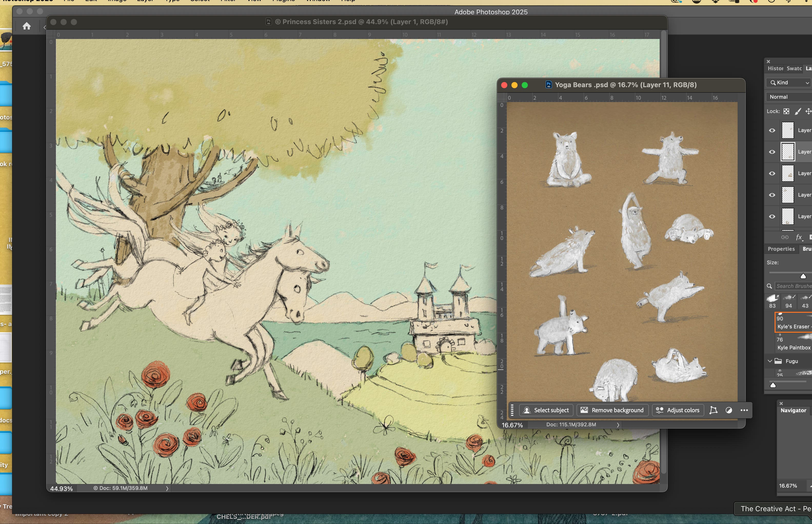Image resolution: width=812 pixels, height=524 pixels.
Task: Click the link layers chain icon
Action: (x=785, y=237)
